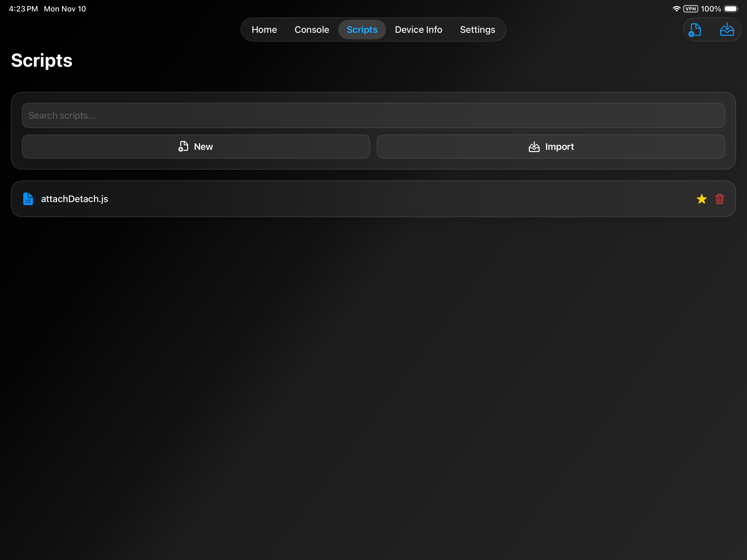The height and width of the screenshot is (560, 747).
Task: Tap the Wi-Fi icon in status bar
Action: [x=676, y=9]
